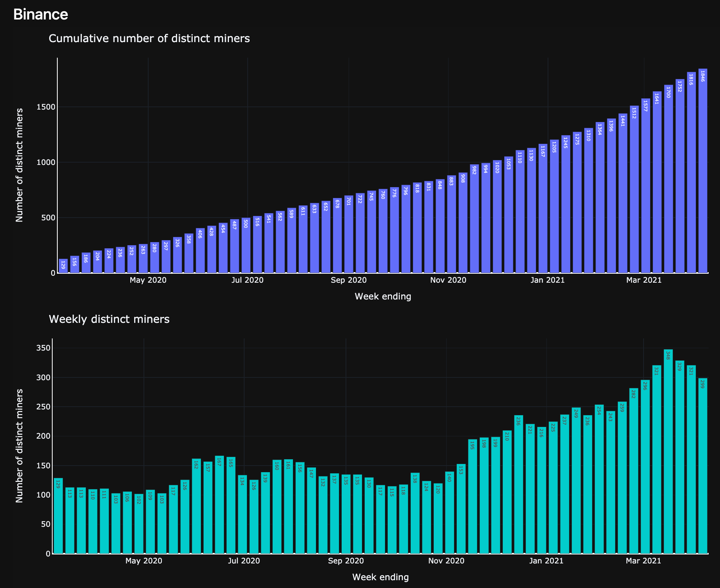
Task: Select the last weekly bar labeled 299
Action: click(x=703, y=466)
